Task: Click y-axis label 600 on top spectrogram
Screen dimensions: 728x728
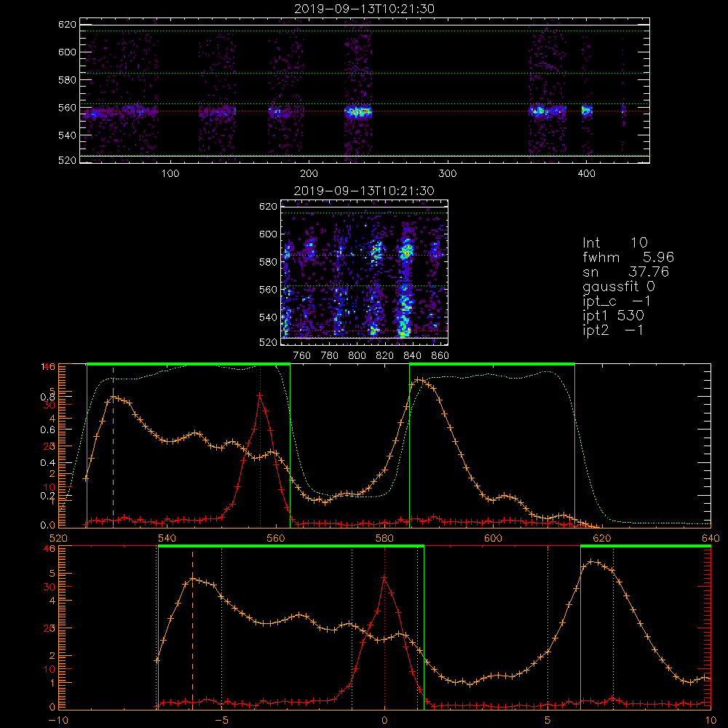Action: [x=67, y=52]
